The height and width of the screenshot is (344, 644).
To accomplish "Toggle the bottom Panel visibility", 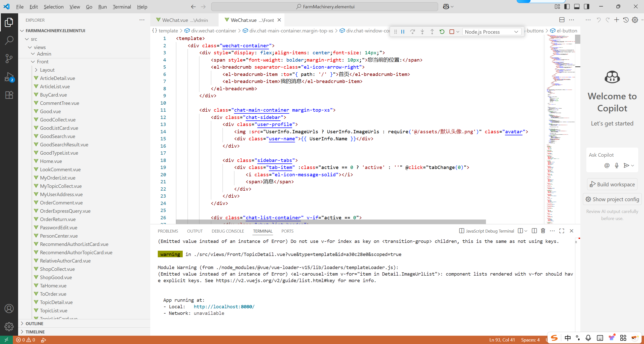I will [577, 7].
